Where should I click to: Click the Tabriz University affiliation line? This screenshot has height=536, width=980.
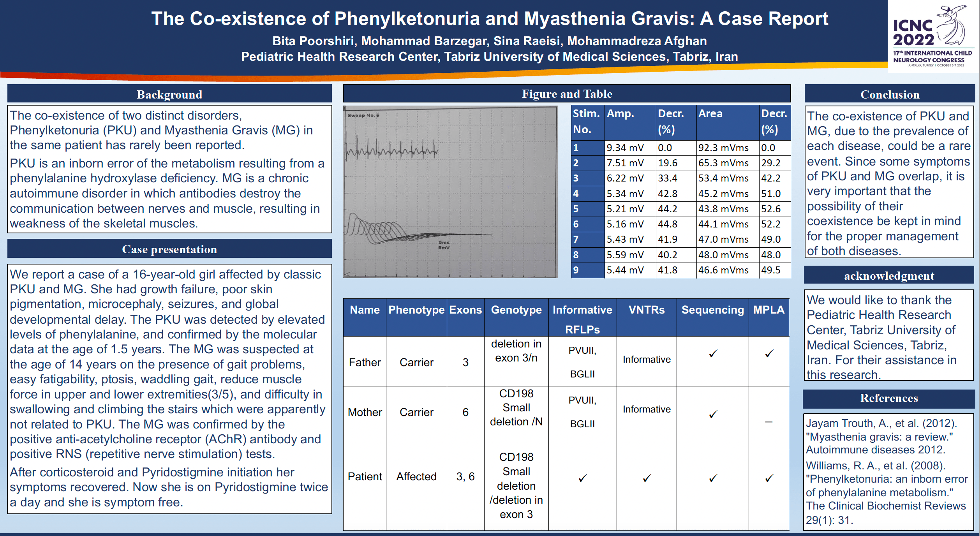pos(490,57)
